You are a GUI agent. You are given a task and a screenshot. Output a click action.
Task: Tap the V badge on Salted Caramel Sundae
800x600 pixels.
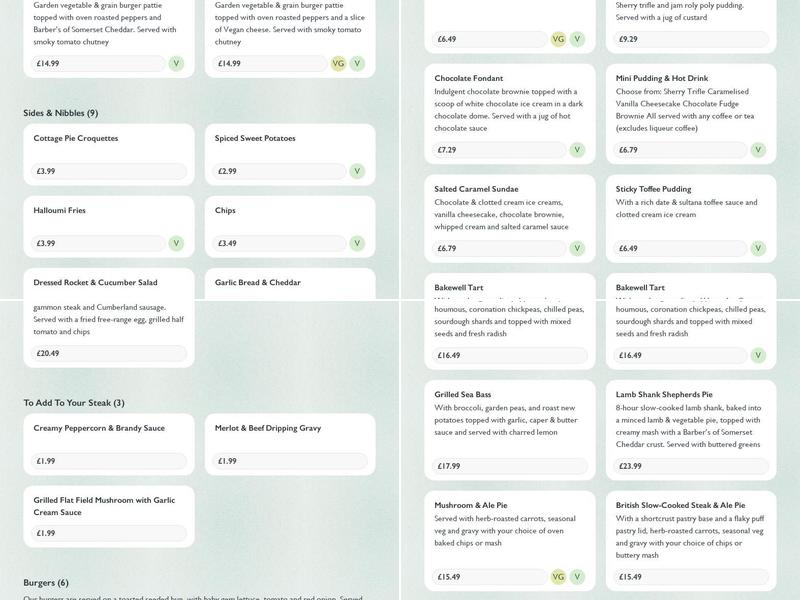click(x=577, y=248)
